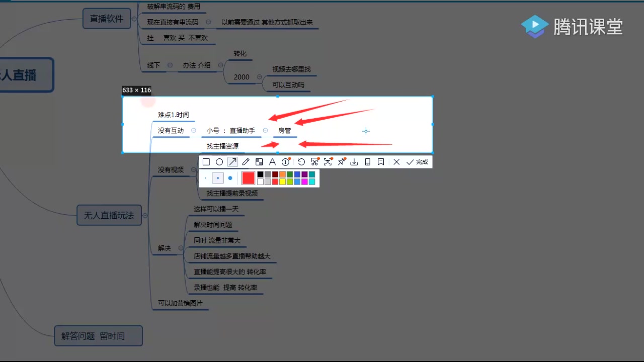Keep the arrow tool highlighted active
644x362 pixels.
(x=232, y=161)
